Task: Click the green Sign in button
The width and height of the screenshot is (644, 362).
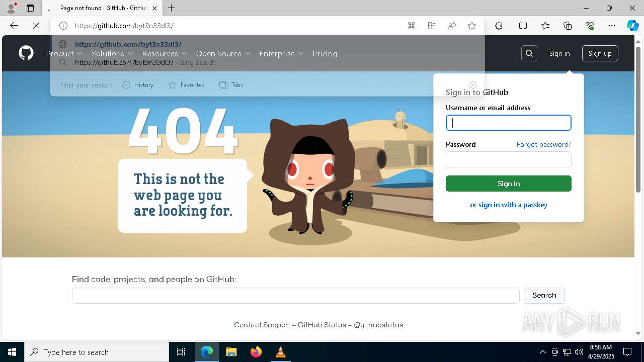Action: point(509,184)
